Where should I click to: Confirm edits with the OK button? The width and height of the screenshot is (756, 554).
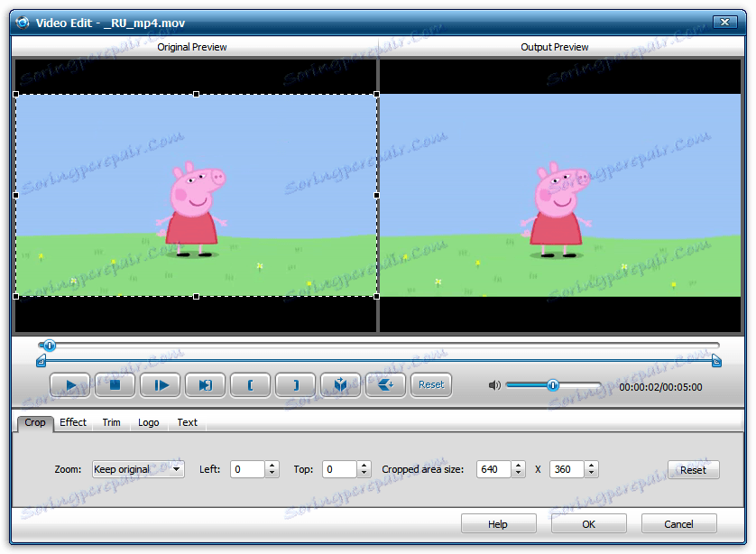[588, 523]
